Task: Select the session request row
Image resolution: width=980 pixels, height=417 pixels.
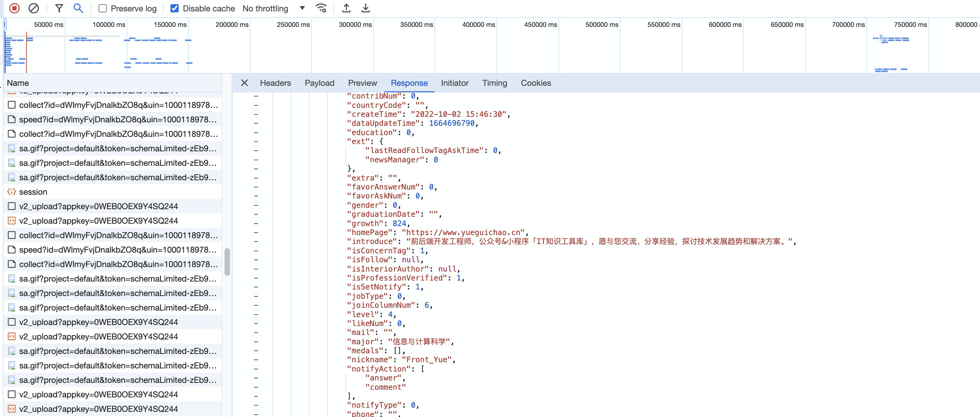Action: click(33, 192)
